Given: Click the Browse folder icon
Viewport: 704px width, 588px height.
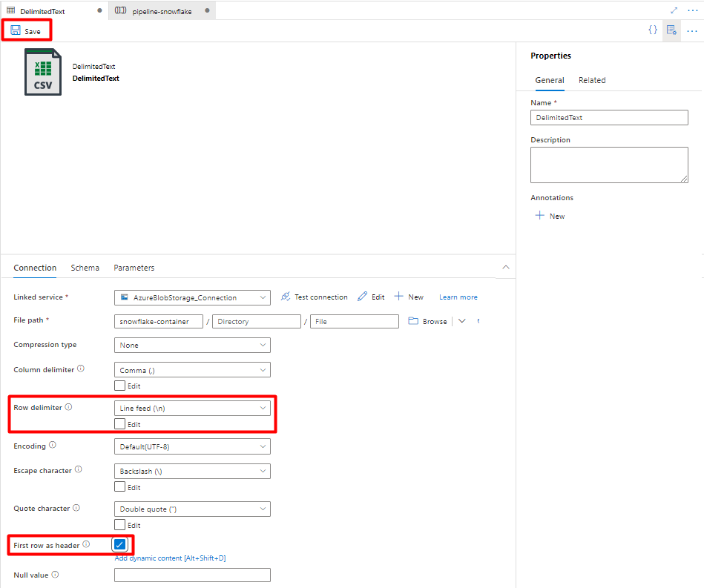Looking at the screenshot, I should 413,321.
